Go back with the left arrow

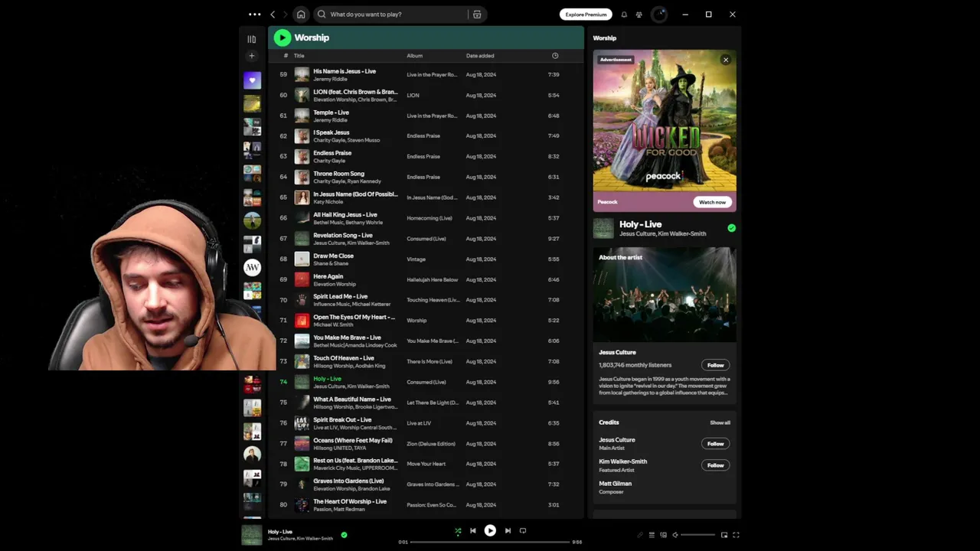click(273, 15)
